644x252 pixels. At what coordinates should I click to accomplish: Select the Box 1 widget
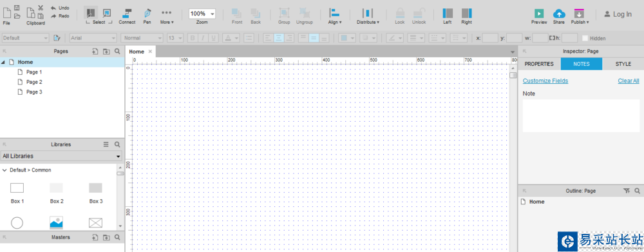[17, 193]
